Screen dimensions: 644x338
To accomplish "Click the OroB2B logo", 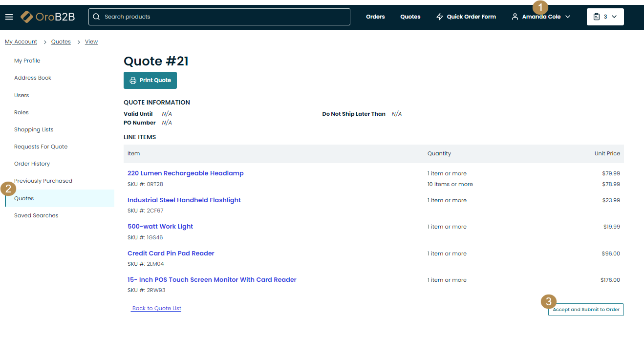I will click(x=48, y=17).
